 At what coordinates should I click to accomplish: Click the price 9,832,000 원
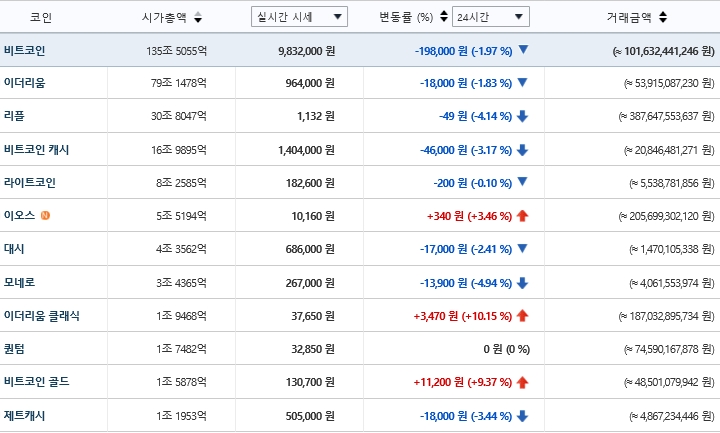tap(306, 51)
